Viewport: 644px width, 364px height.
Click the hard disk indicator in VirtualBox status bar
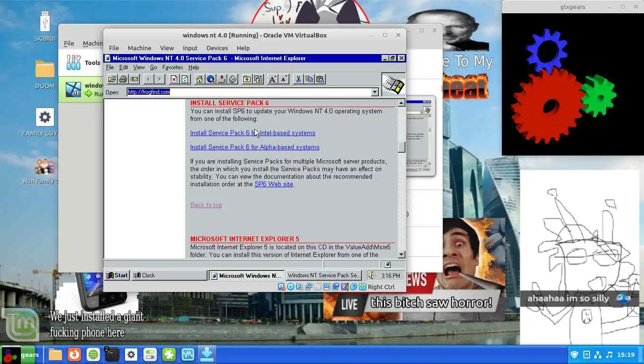pos(281,287)
